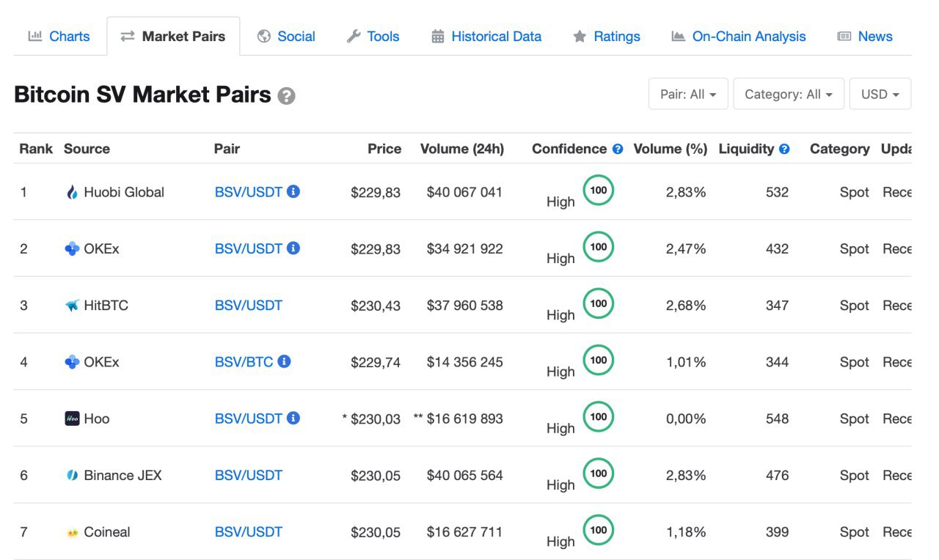Open the Coineal BSV/USDT pair link
Viewport: 939px width, 560px height.
249,532
